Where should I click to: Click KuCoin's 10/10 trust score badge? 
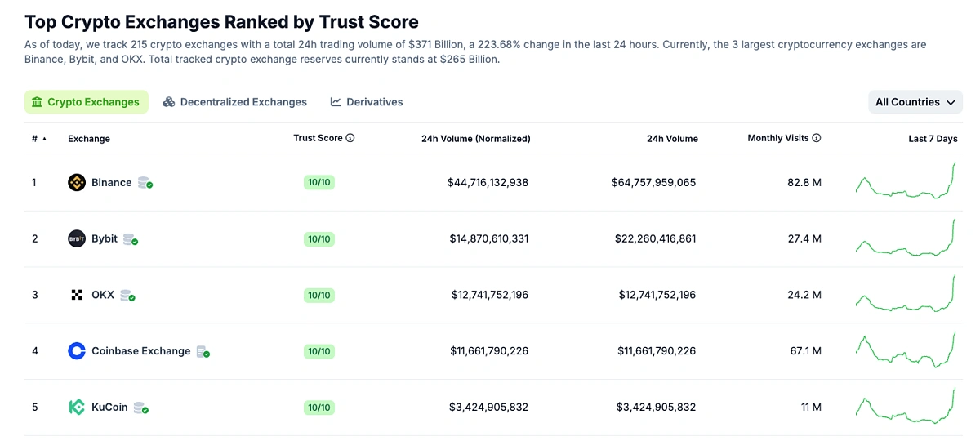(318, 407)
